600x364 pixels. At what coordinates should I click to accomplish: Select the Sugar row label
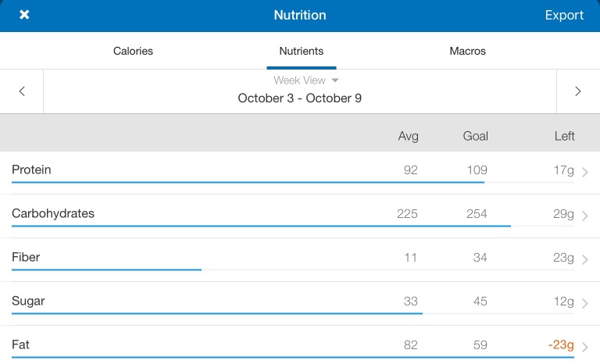(28, 301)
